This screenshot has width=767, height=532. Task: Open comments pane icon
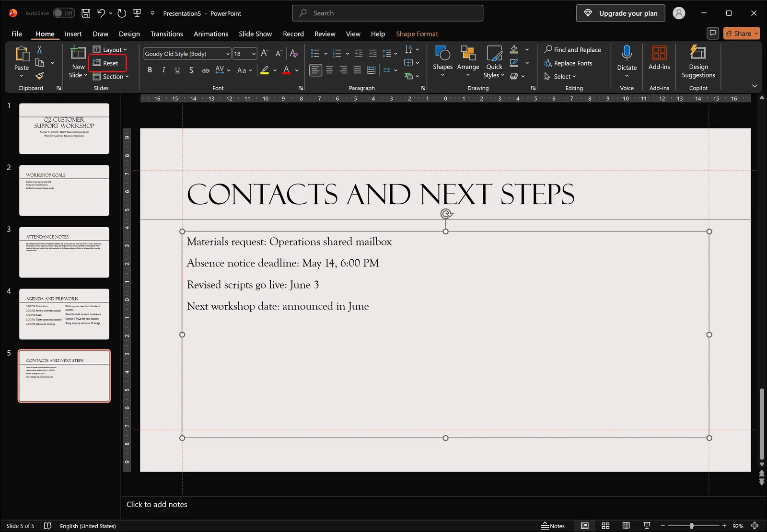(x=713, y=33)
